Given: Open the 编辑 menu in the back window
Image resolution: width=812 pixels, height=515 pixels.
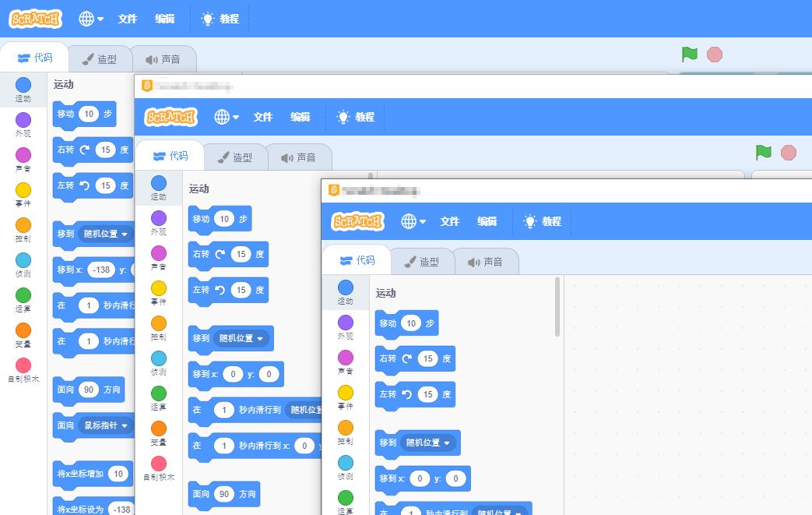Looking at the screenshot, I should [x=165, y=19].
